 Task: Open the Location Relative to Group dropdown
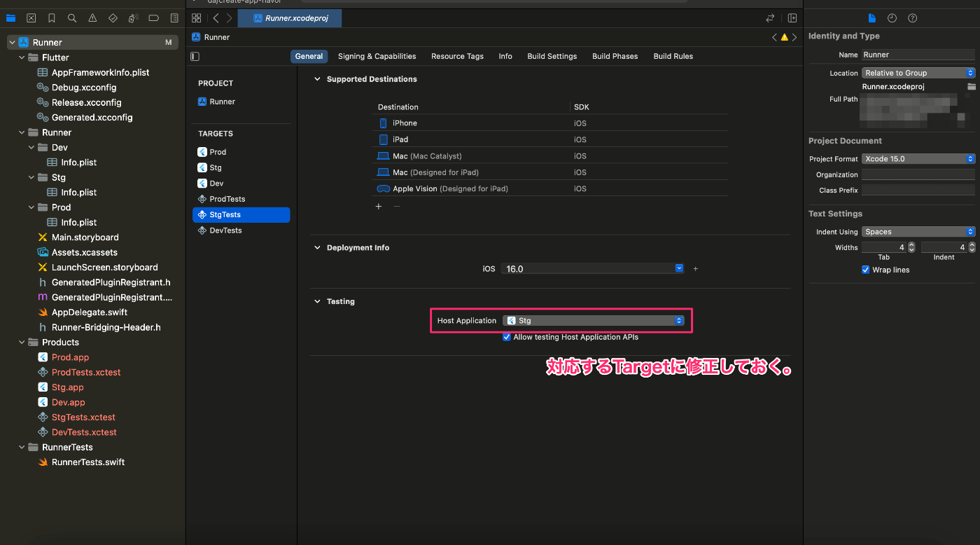pyautogui.click(x=918, y=73)
